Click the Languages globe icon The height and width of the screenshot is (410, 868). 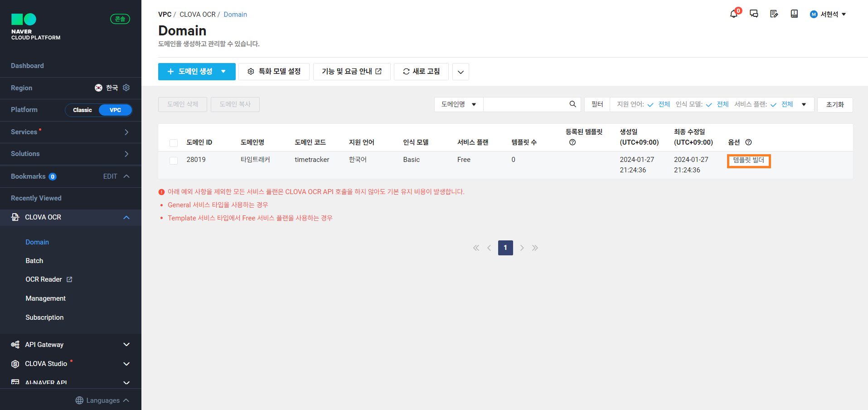point(79,400)
